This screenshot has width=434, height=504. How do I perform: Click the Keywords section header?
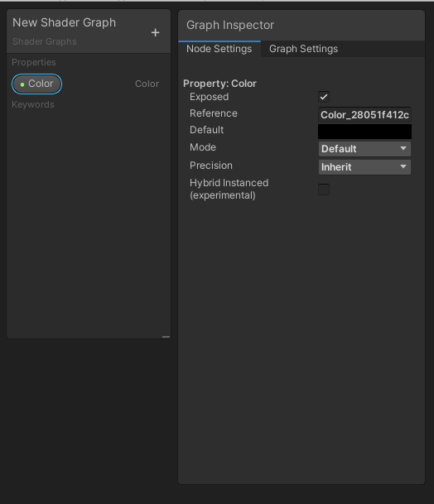point(33,105)
